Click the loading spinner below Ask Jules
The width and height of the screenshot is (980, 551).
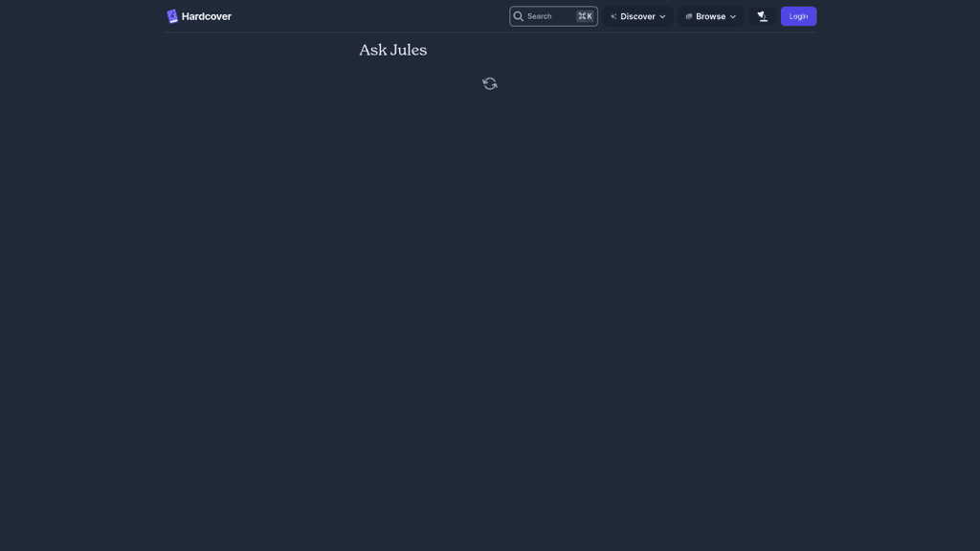coord(489,83)
